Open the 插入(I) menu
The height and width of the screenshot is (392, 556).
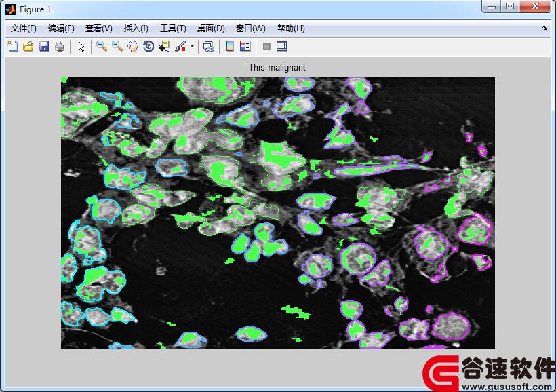click(136, 28)
